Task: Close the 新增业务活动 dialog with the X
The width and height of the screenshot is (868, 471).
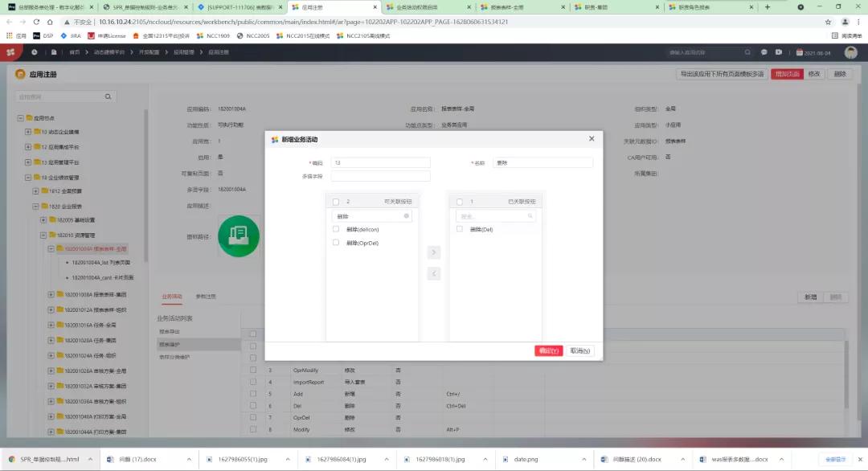Action: (592, 138)
